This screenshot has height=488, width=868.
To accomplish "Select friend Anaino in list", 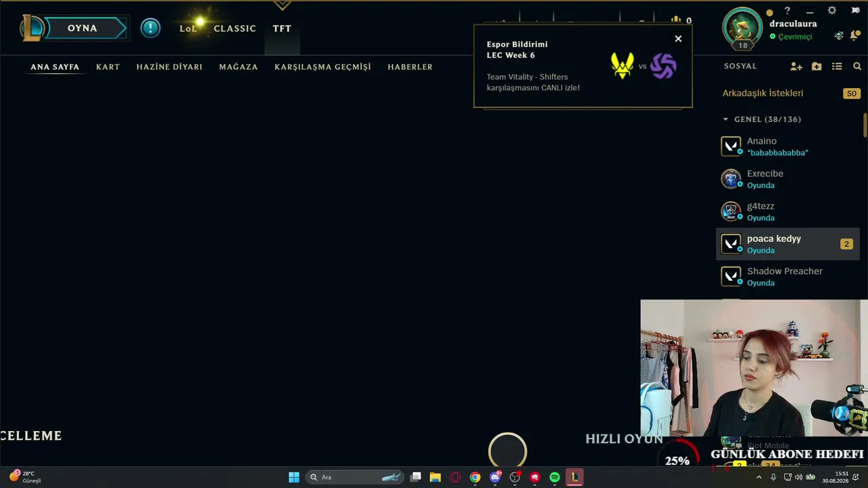I will pyautogui.click(x=788, y=146).
